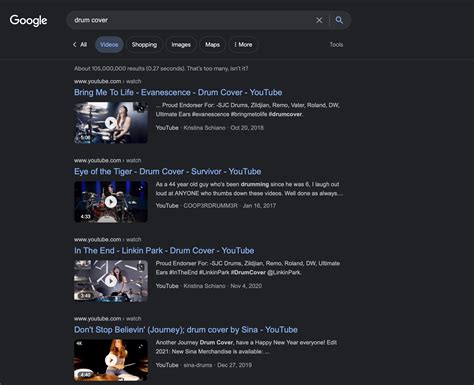Click the Dec 27, 2019 upload date

234,365
